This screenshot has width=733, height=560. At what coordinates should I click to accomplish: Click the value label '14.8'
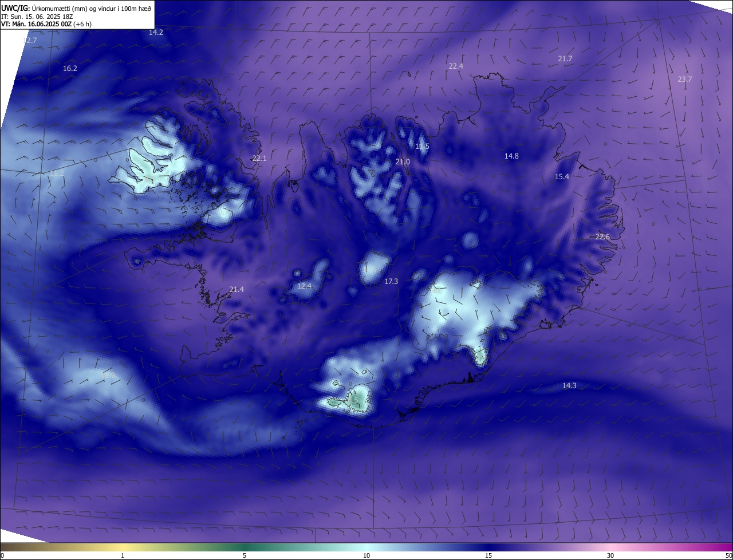tap(511, 156)
